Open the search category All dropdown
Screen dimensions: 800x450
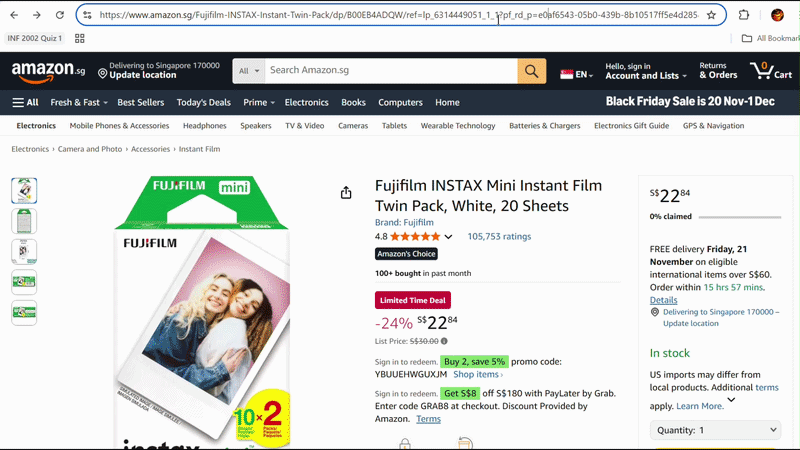(x=249, y=71)
